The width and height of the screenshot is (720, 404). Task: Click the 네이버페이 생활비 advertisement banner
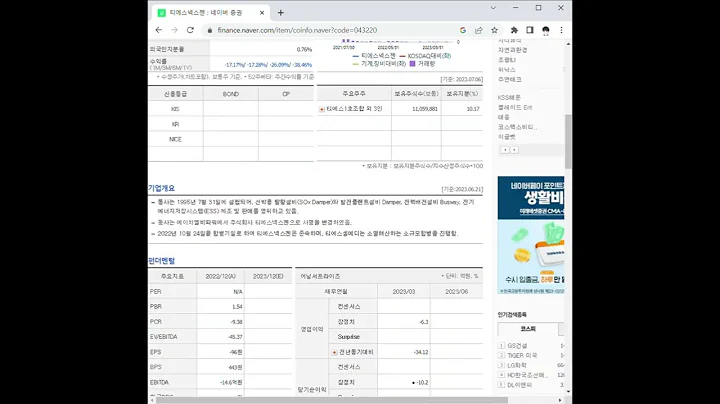point(531,235)
